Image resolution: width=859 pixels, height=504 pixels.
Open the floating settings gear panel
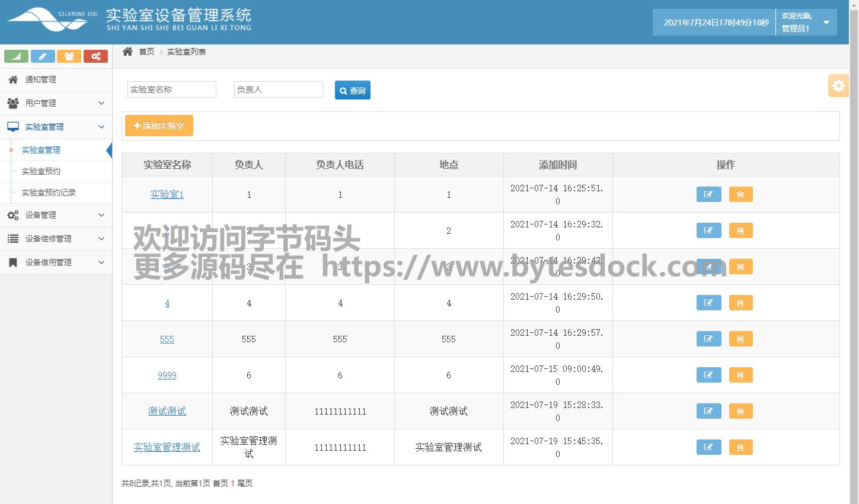click(x=838, y=86)
